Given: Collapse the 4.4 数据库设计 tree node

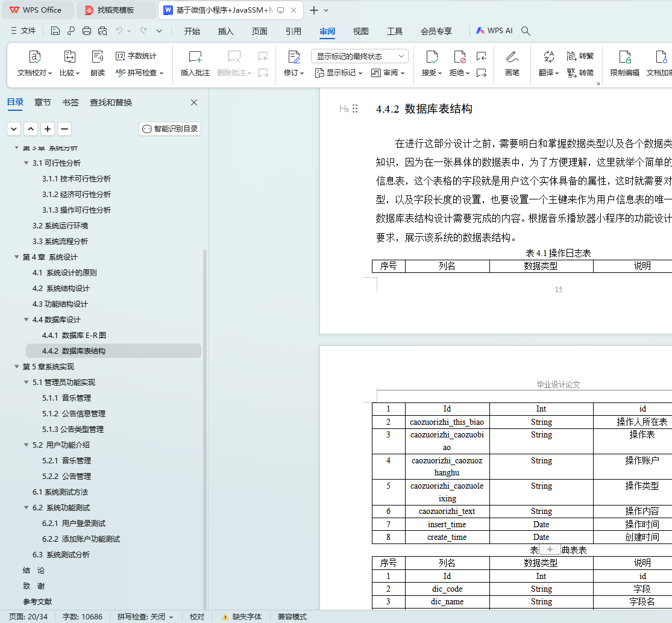Looking at the screenshot, I should pyautogui.click(x=26, y=319).
